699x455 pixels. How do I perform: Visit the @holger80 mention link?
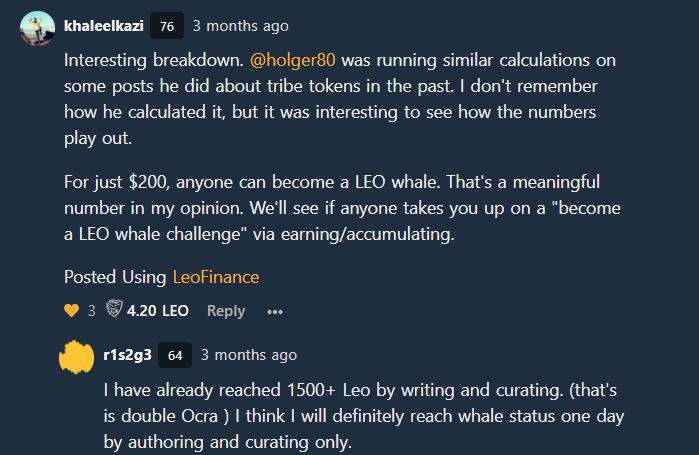292,60
